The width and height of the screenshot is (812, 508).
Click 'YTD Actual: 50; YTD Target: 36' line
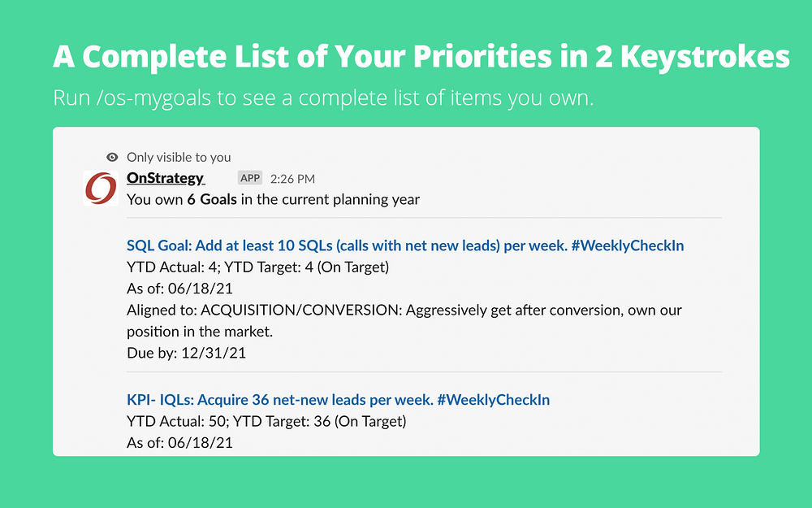coord(266,421)
